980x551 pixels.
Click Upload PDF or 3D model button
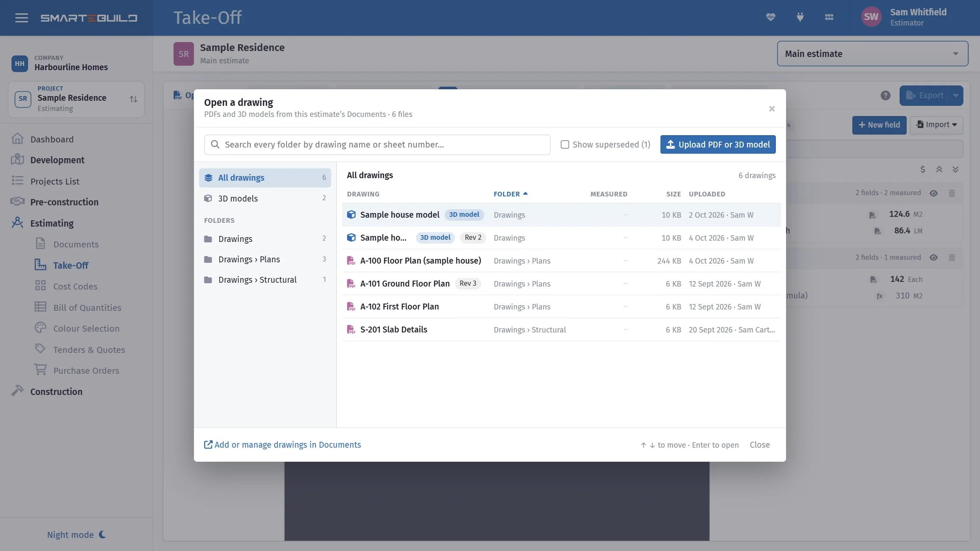718,145
